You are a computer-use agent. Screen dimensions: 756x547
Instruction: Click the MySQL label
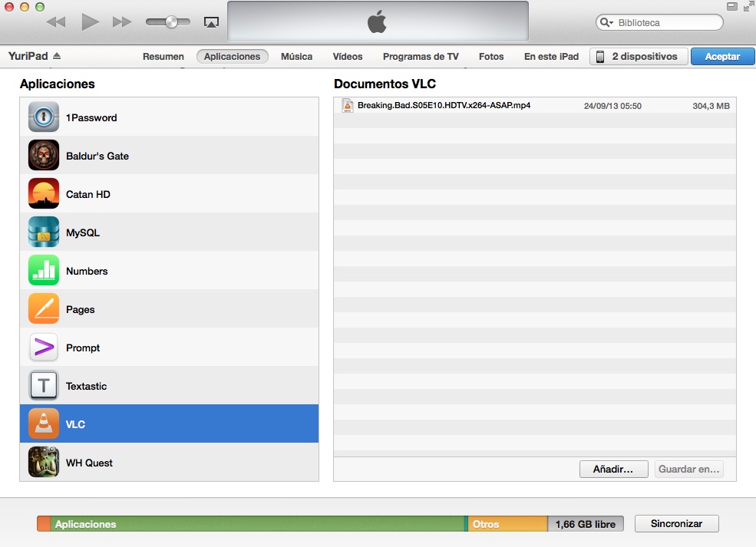pos(83,232)
